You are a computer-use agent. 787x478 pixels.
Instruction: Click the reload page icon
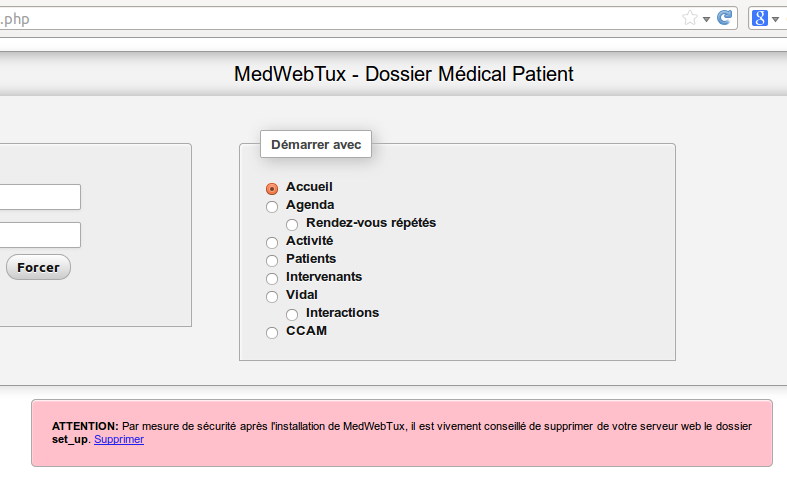tap(725, 18)
